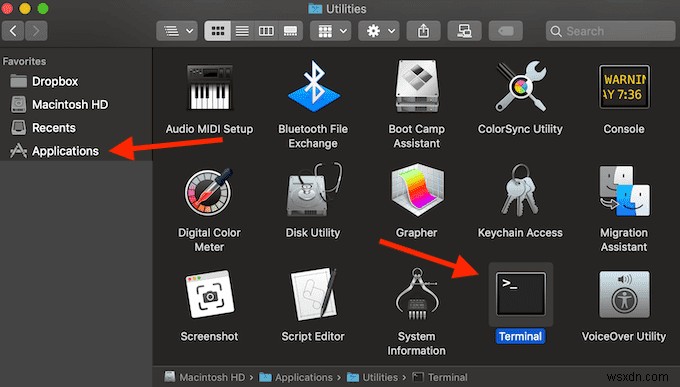
Task: Go forward with the right chevron button
Action: (x=36, y=31)
